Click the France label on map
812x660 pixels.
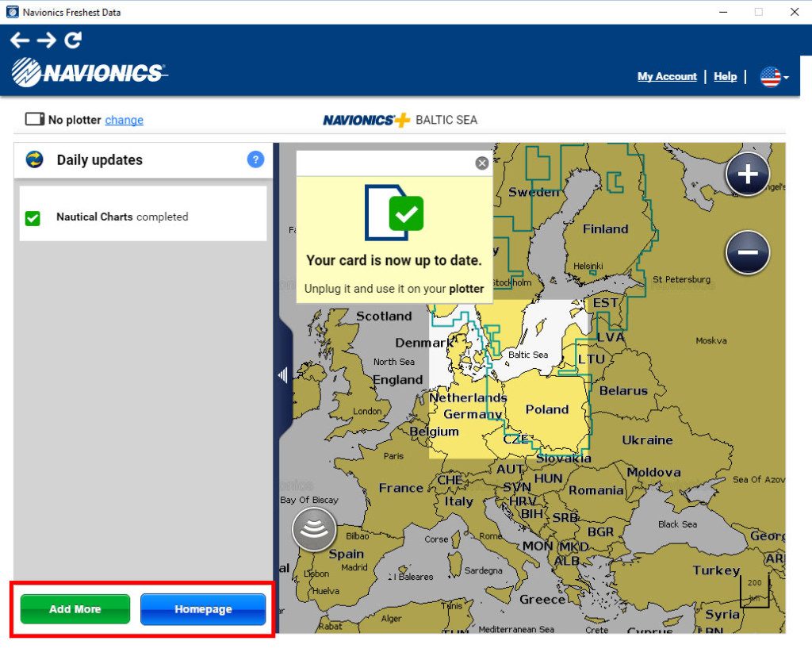click(x=400, y=488)
